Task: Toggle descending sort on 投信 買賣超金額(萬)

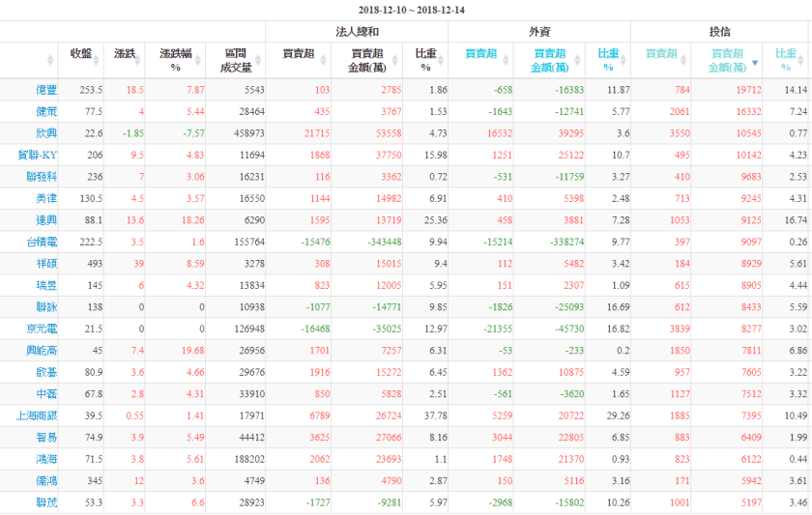Action: [755, 62]
